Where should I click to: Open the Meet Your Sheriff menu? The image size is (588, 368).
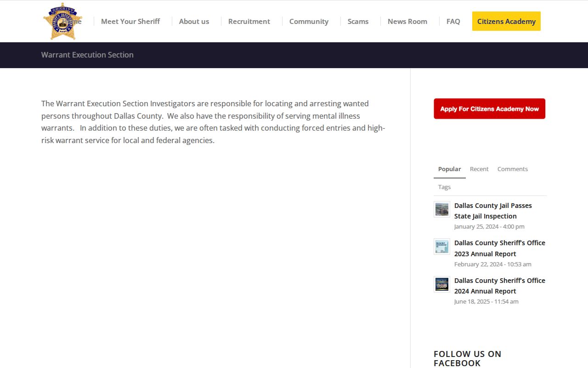pyautogui.click(x=130, y=21)
